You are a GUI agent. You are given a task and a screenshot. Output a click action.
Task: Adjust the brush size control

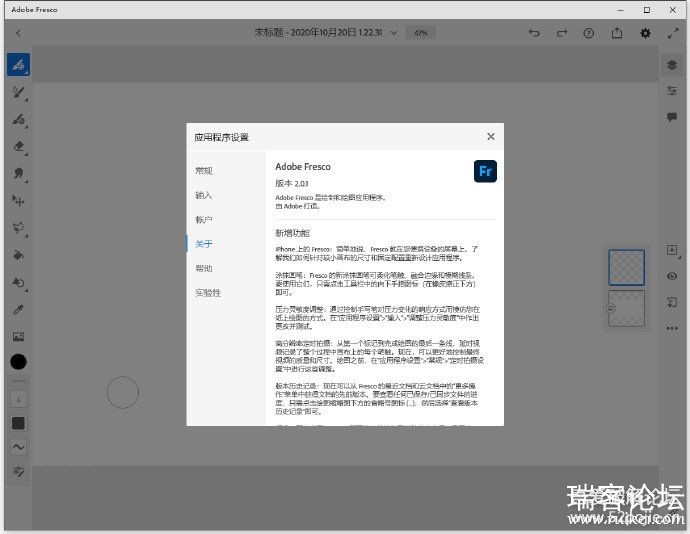coord(18,400)
